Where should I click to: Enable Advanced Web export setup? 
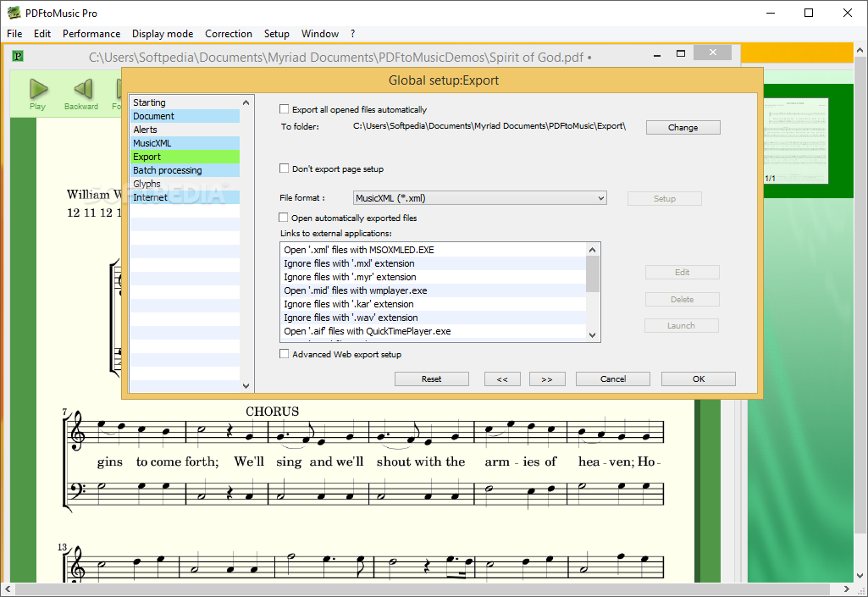[285, 354]
